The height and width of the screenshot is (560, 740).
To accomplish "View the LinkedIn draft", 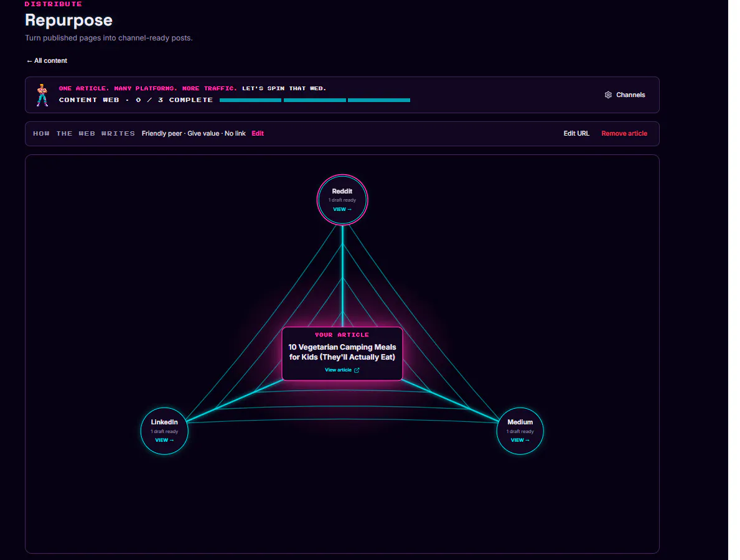I will pyautogui.click(x=164, y=440).
